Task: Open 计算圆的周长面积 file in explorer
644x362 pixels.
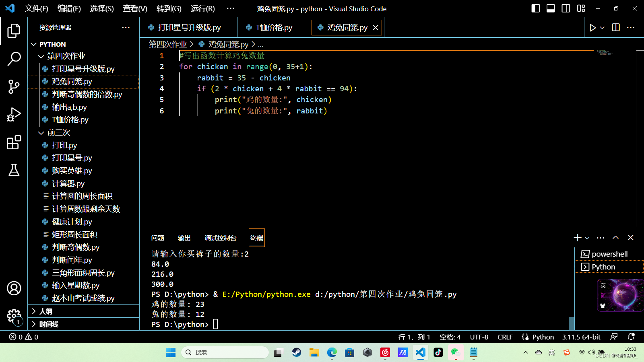Action: [x=84, y=196]
